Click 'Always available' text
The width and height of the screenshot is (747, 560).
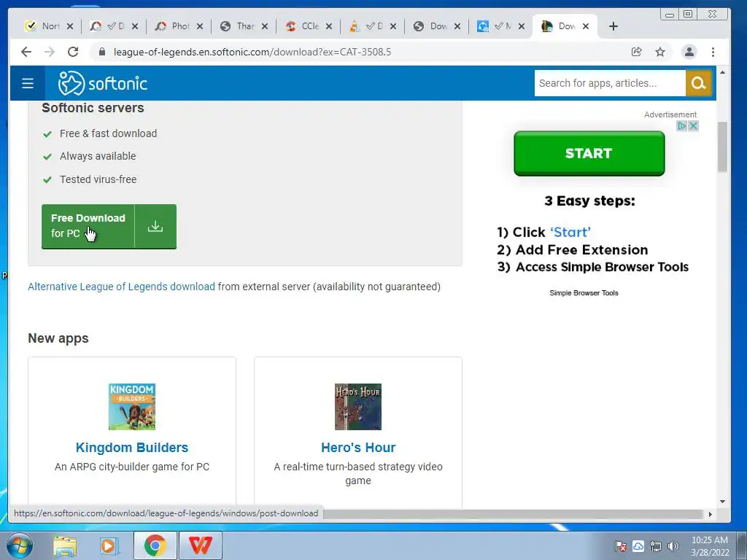point(98,156)
